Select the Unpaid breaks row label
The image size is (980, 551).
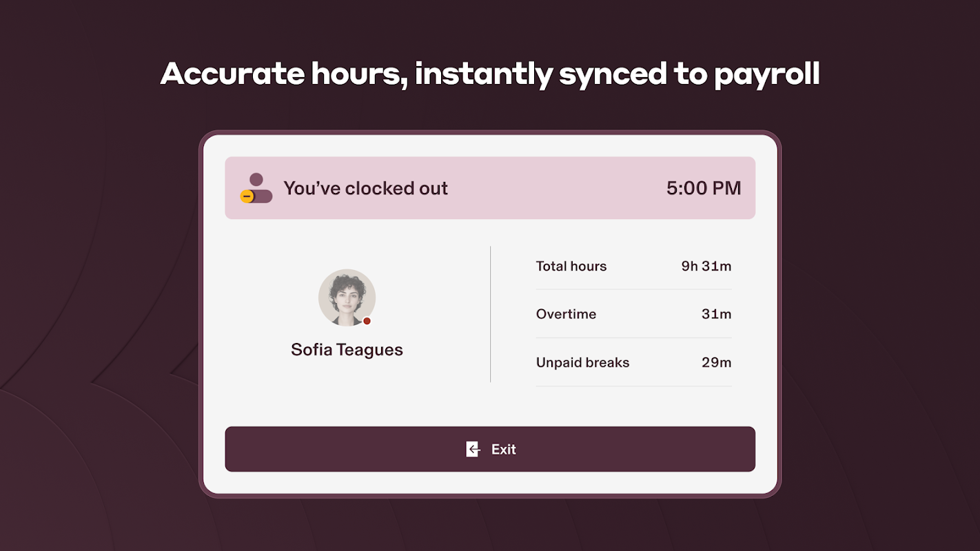coord(582,362)
